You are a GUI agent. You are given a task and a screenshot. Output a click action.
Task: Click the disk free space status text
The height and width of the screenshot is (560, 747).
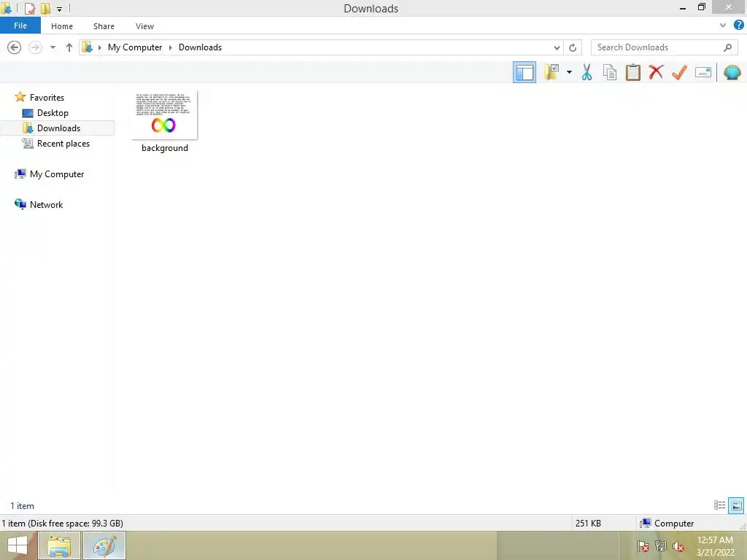point(63,524)
